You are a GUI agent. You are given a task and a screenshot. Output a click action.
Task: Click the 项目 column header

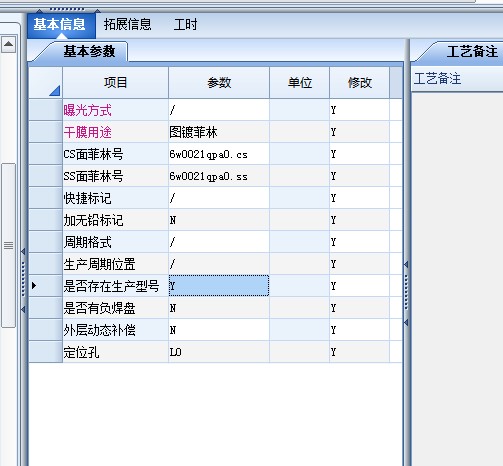(x=115, y=83)
